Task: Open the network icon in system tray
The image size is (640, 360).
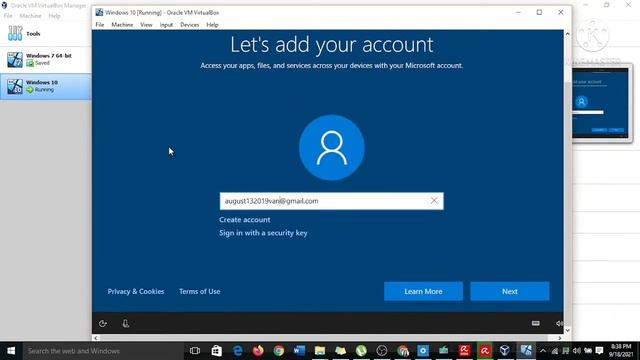Action: (x=555, y=351)
